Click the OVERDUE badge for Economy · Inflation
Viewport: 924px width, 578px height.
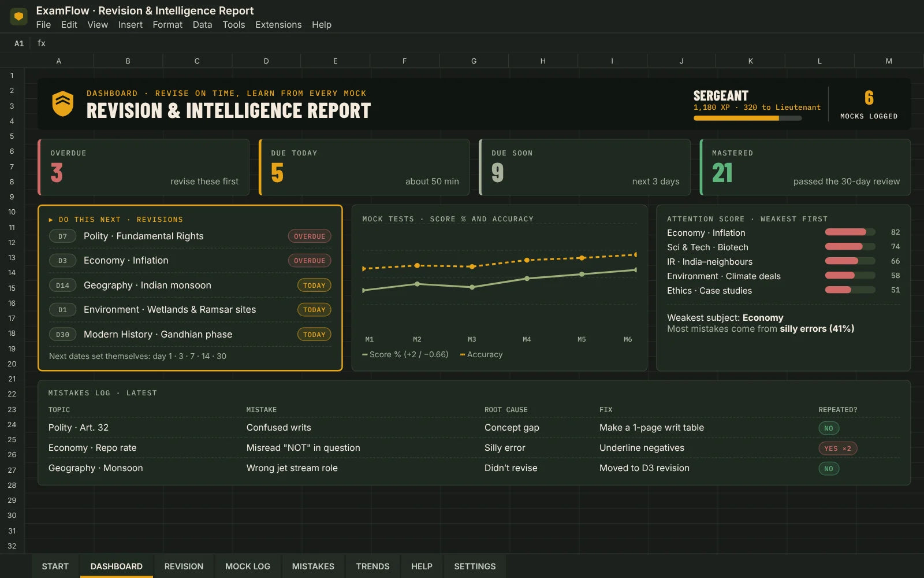pos(310,261)
